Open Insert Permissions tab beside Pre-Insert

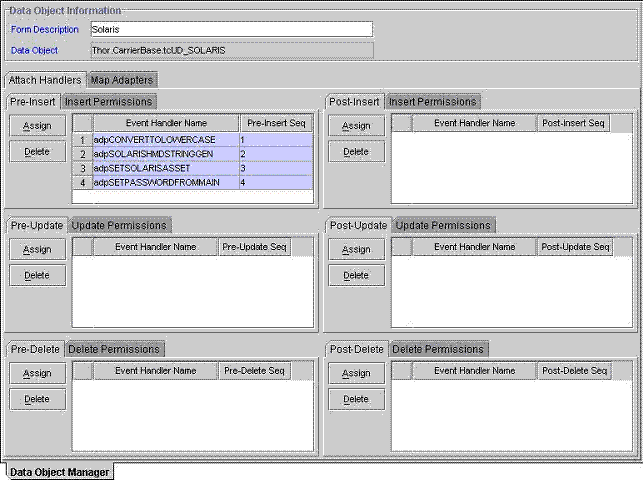(x=109, y=102)
